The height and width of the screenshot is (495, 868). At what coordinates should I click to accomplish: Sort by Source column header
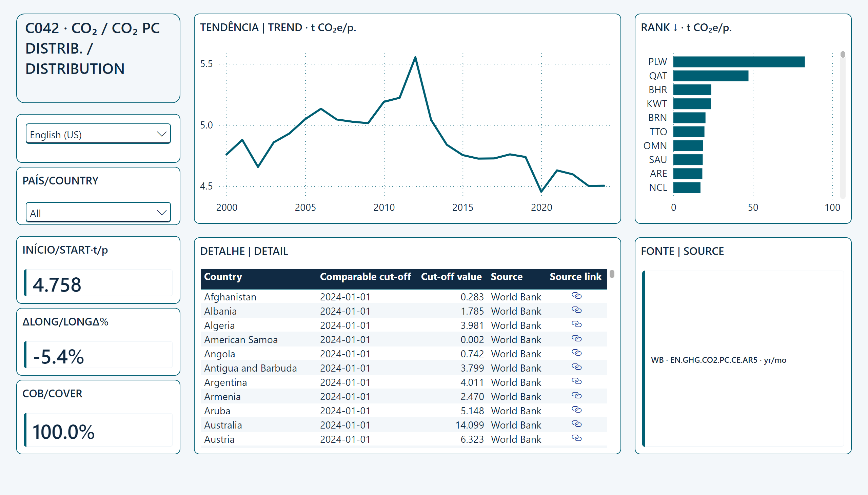(507, 277)
